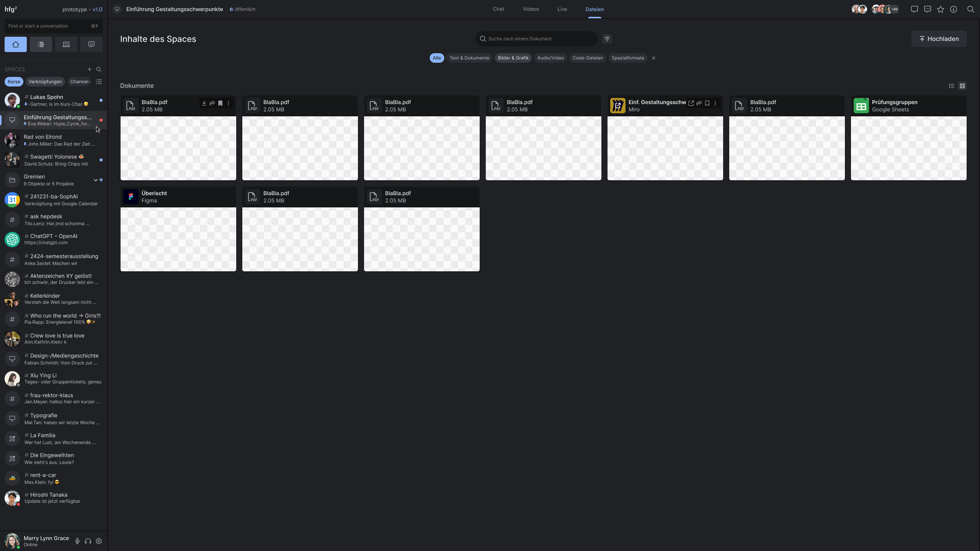Open more options on first BlaBla.pdf
980x551 pixels.
[229, 103]
